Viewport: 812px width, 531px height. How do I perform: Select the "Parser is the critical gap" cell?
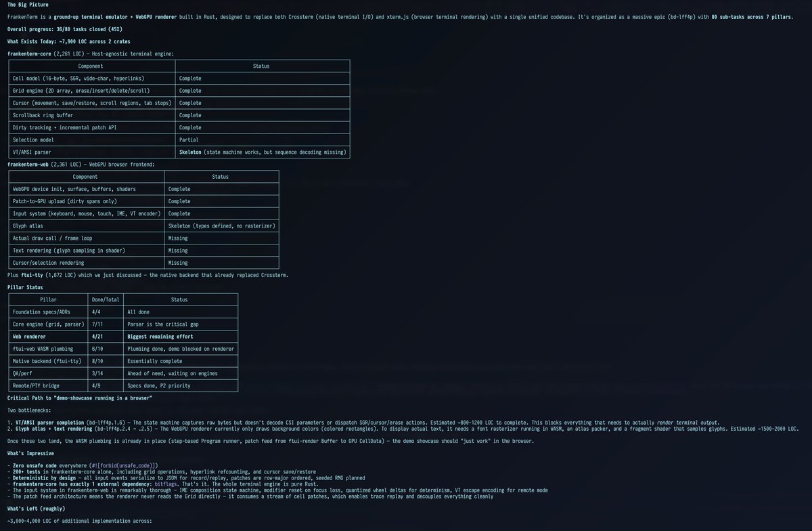[181, 324]
